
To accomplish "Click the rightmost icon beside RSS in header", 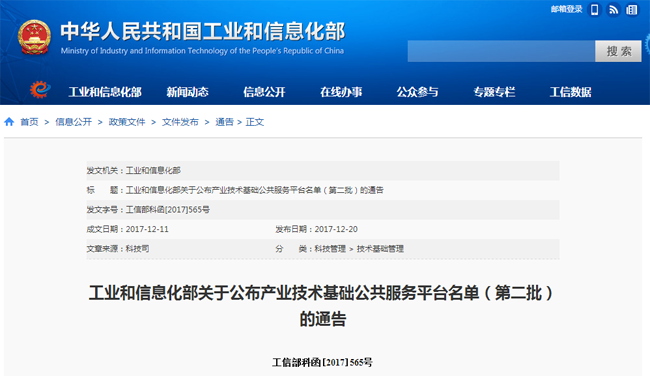I will point(632,10).
